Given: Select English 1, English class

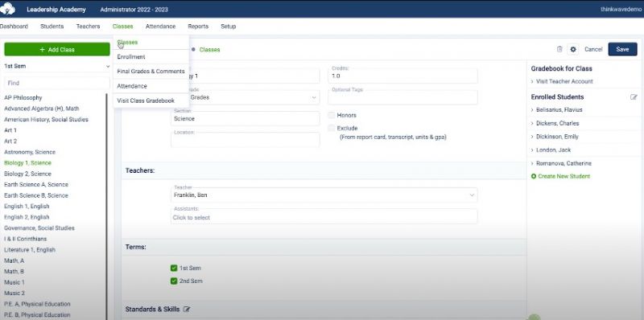Looking at the screenshot, I should 27,207.
